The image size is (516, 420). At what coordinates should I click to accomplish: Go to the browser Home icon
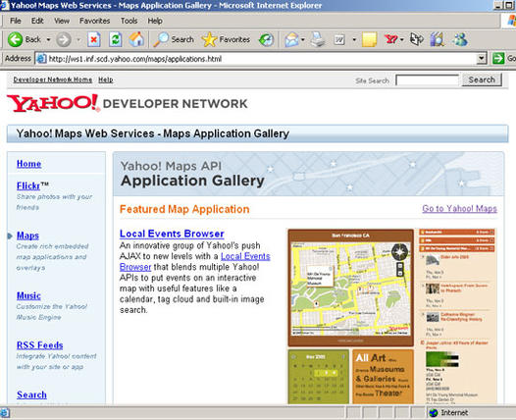click(x=136, y=39)
